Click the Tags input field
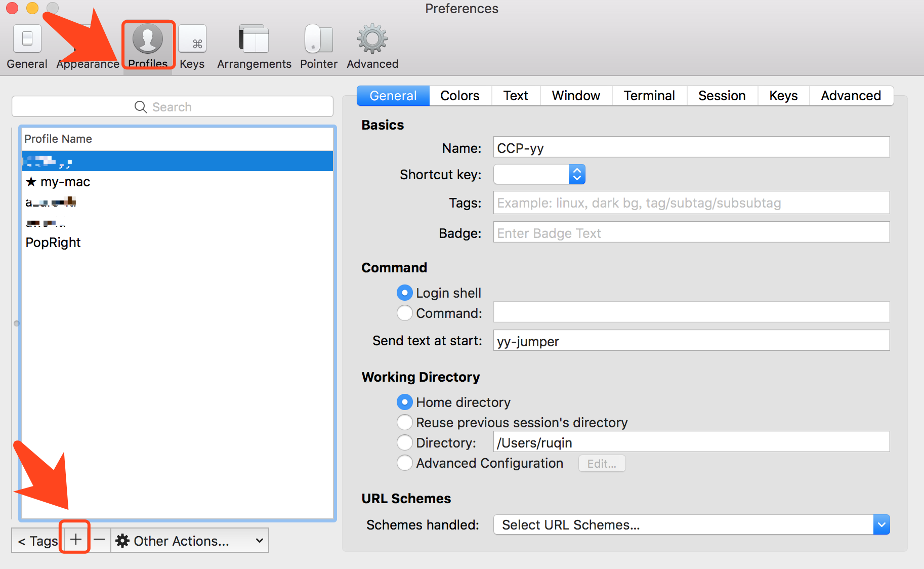The width and height of the screenshot is (924, 569). click(x=691, y=202)
